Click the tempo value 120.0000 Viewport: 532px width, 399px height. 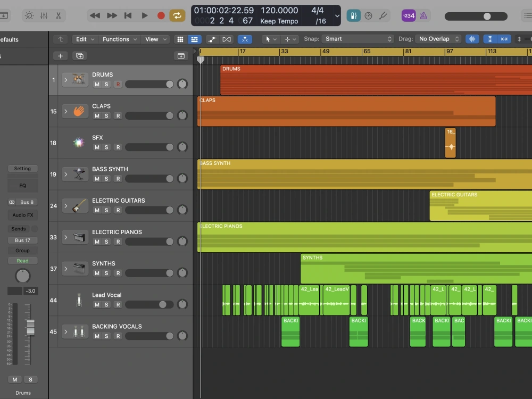279,11
